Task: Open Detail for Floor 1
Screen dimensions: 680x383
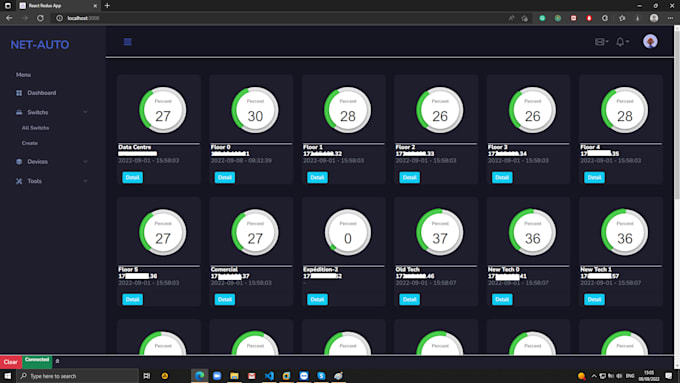Action: click(317, 177)
